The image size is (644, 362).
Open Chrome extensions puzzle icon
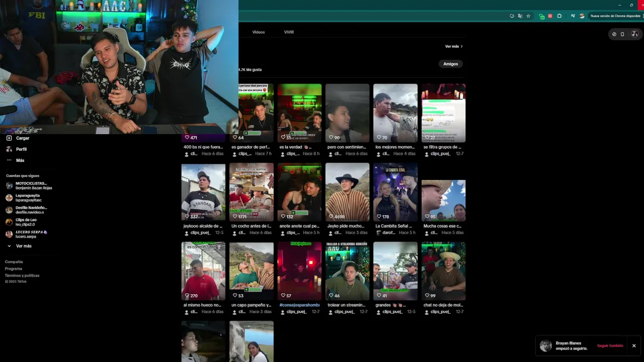click(x=559, y=16)
